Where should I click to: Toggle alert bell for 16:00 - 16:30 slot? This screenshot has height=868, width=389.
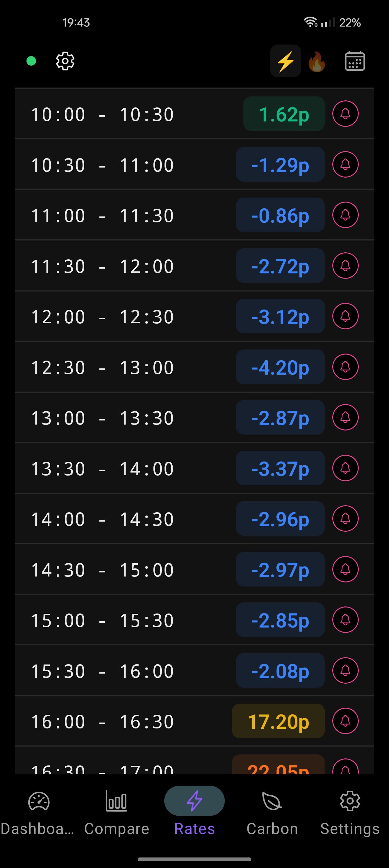click(345, 721)
